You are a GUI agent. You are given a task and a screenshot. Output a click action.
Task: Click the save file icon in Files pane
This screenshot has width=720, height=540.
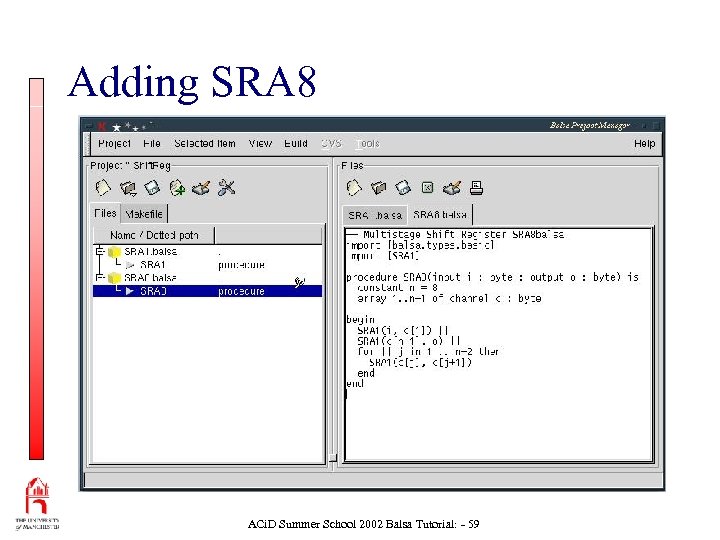click(403, 188)
